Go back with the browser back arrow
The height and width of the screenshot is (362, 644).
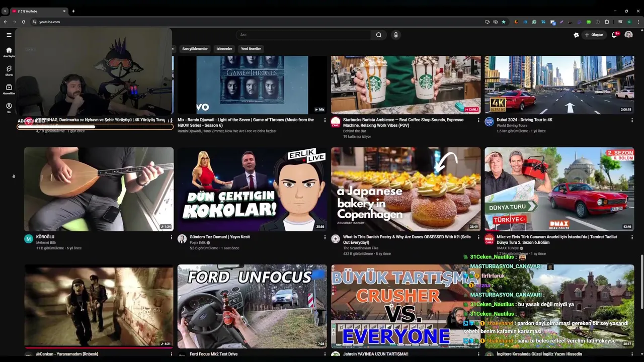pos(6,22)
